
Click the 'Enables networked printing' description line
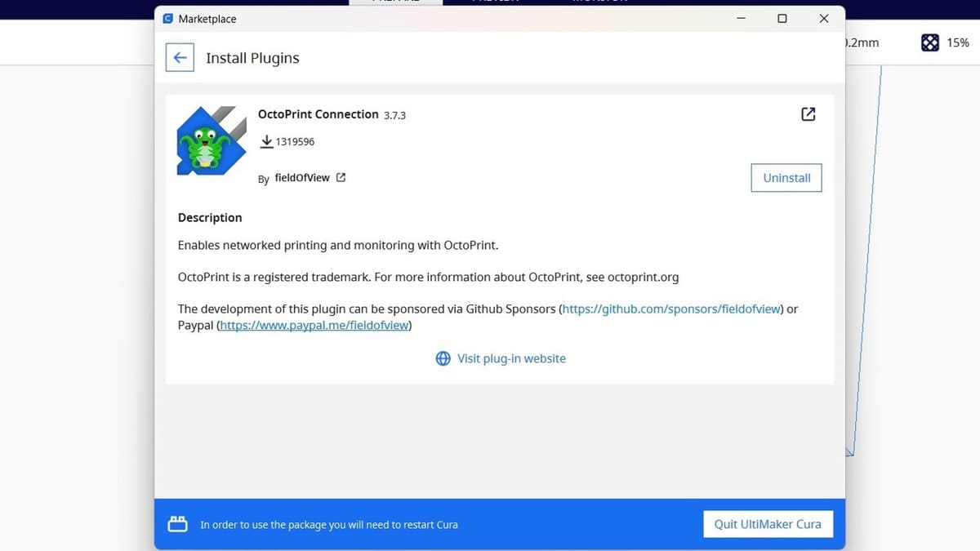click(338, 245)
